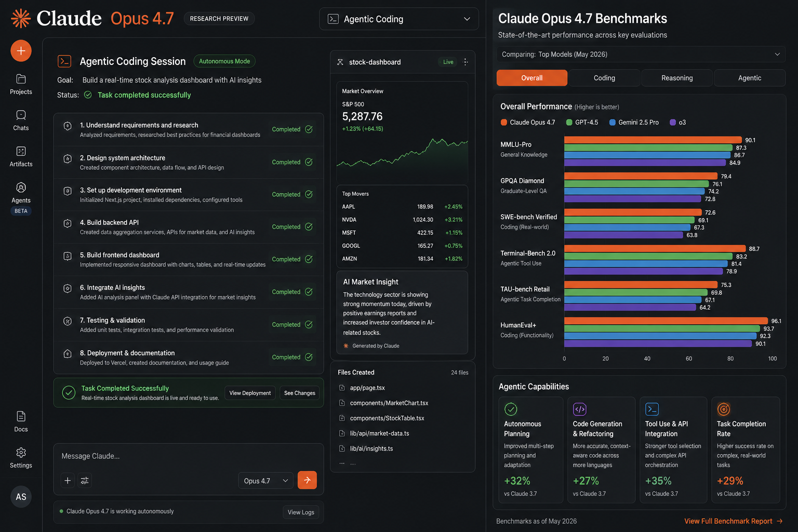Toggle the Live indicator on stock-dashboard
The height and width of the screenshot is (532, 798).
448,62
